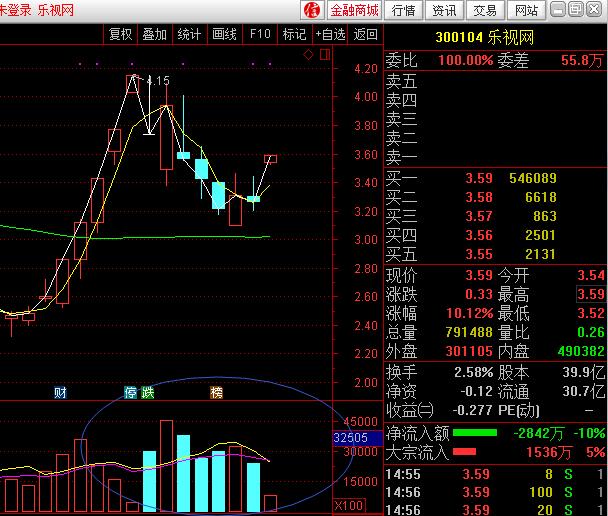Open the 统计 statistics option
Screen dimensions: 608x516
pyautogui.click(x=189, y=34)
